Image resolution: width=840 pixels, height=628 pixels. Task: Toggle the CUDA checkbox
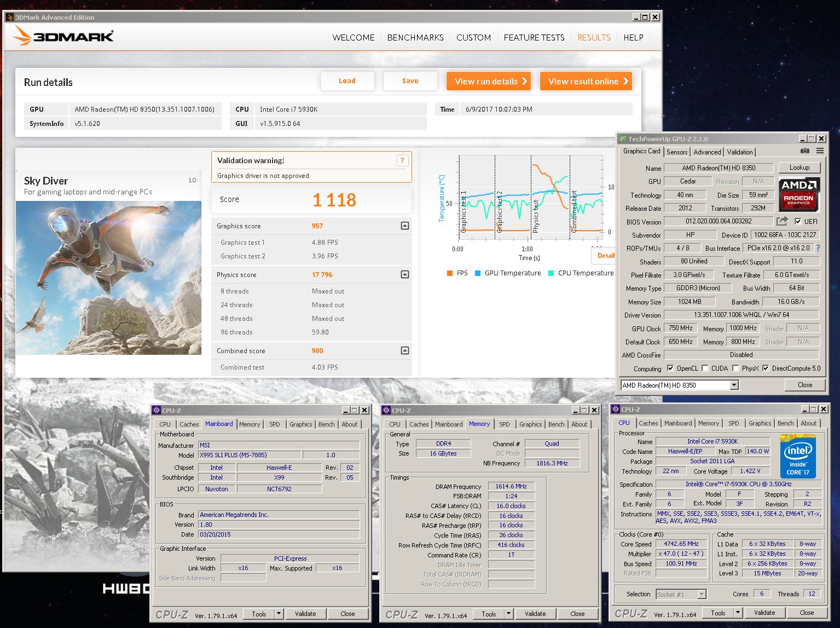(x=705, y=368)
